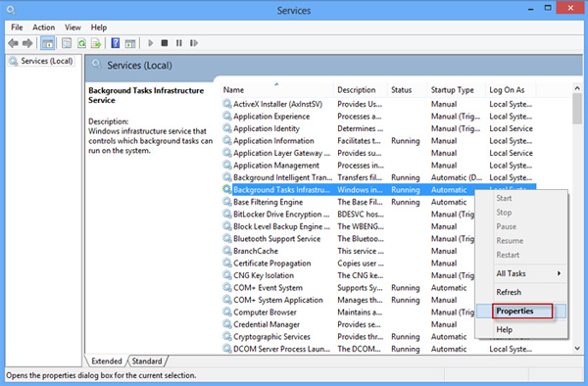Screen dimensions: 588x386
Task: Toggle Show/Hide Console Tree toolbar icon
Action: [x=48, y=43]
